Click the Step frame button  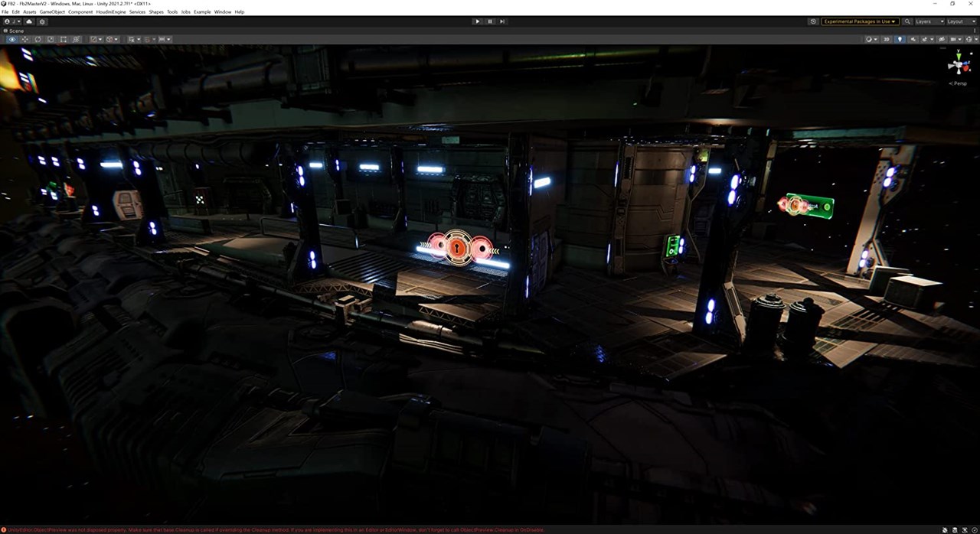(x=502, y=21)
